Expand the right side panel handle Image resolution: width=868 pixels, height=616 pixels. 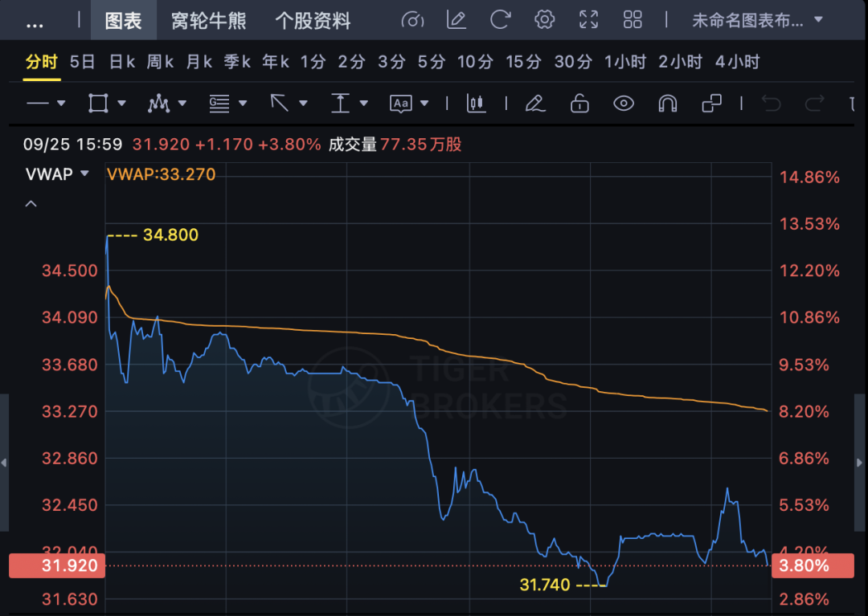862,463
